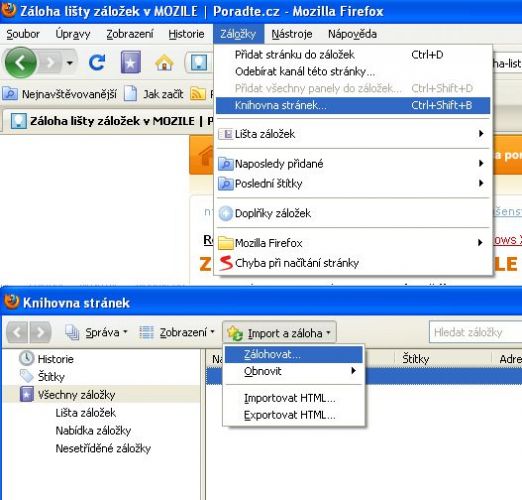The height and width of the screenshot is (500, 522).
Task: Open the Jak začít bookmark
Action: (x=154, y=94)
